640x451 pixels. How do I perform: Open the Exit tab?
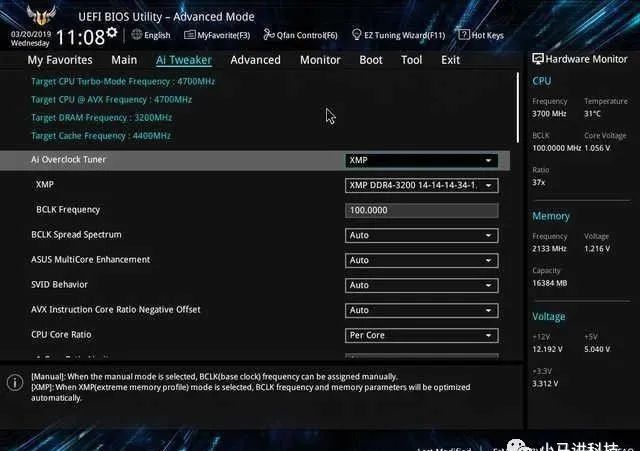[450, 60]
